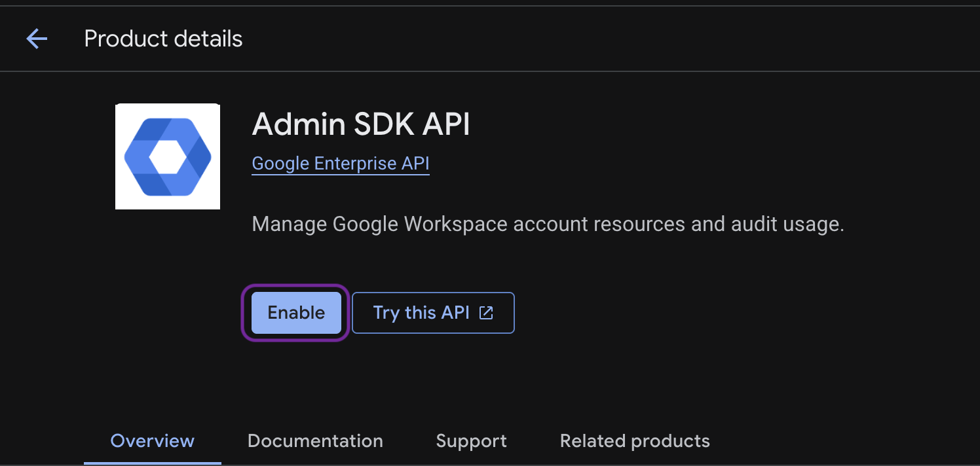
Task: Click the Admin SDK API hexagon logo
Action: (x=168, y=156)
